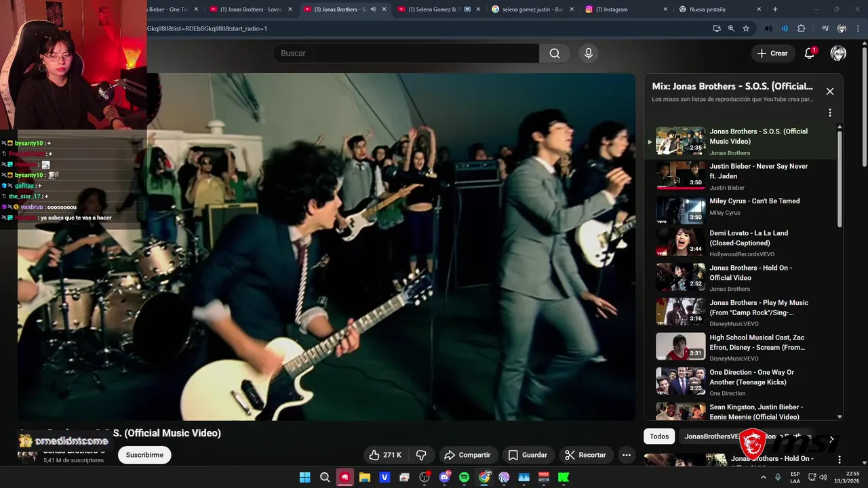
Task: Open a new browser tab with plus
Action: point(775,9)
